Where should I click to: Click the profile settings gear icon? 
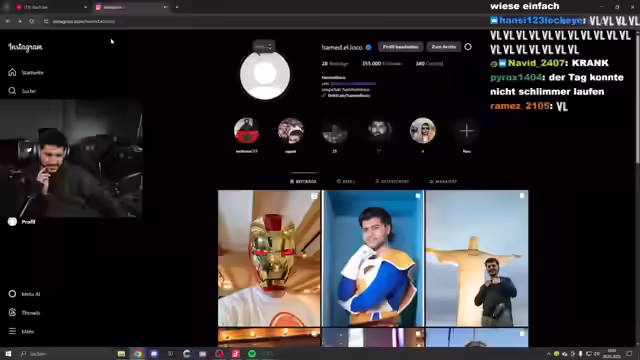tap(468, 47)
